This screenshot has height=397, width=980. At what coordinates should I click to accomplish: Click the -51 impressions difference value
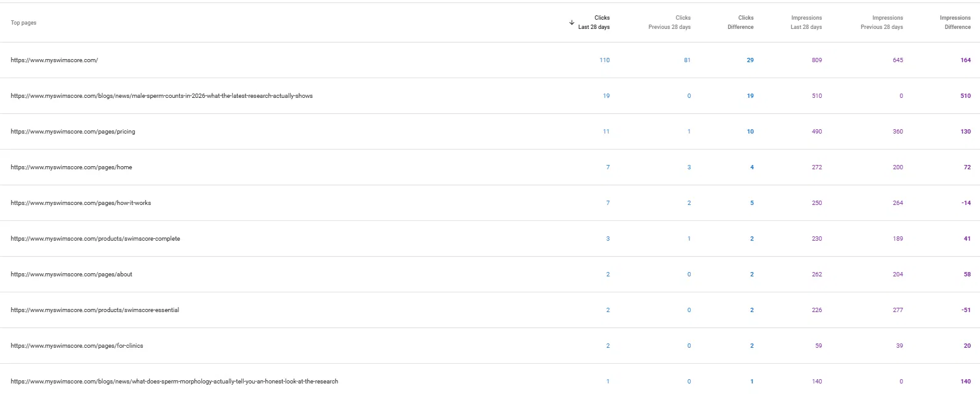pos(966,310)
